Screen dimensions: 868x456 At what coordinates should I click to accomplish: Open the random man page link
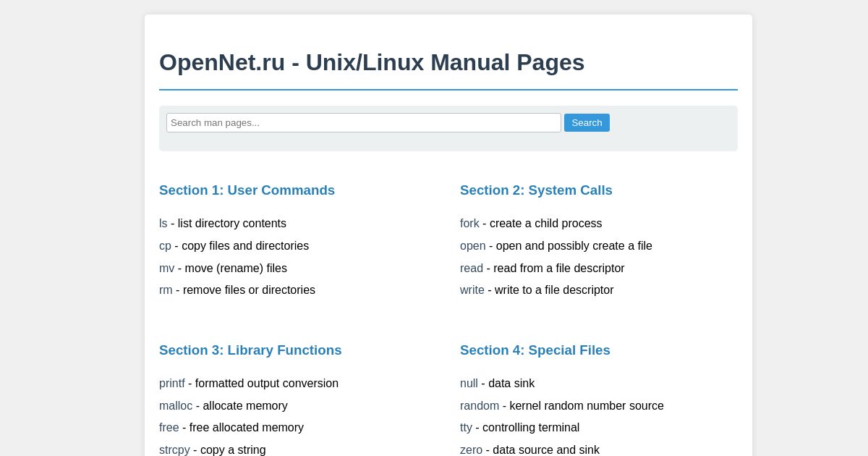pyautogui.click(x=480, y=406)
